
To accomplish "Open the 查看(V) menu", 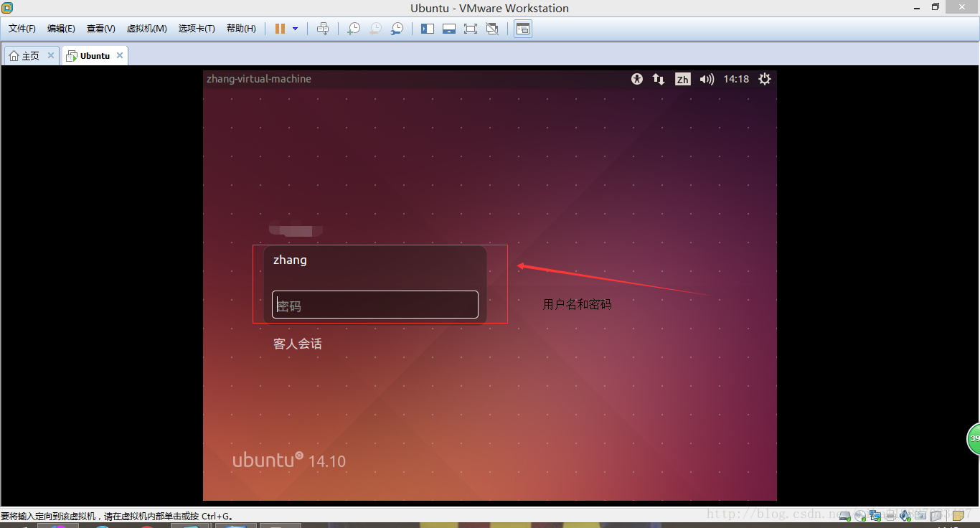I will click(x=101, y=29).
